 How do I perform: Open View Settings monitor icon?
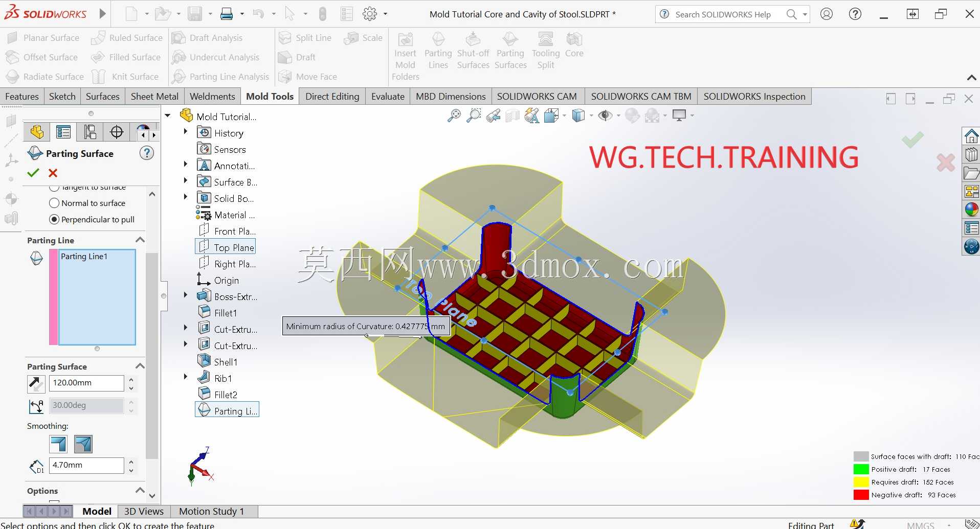point(679,116)
